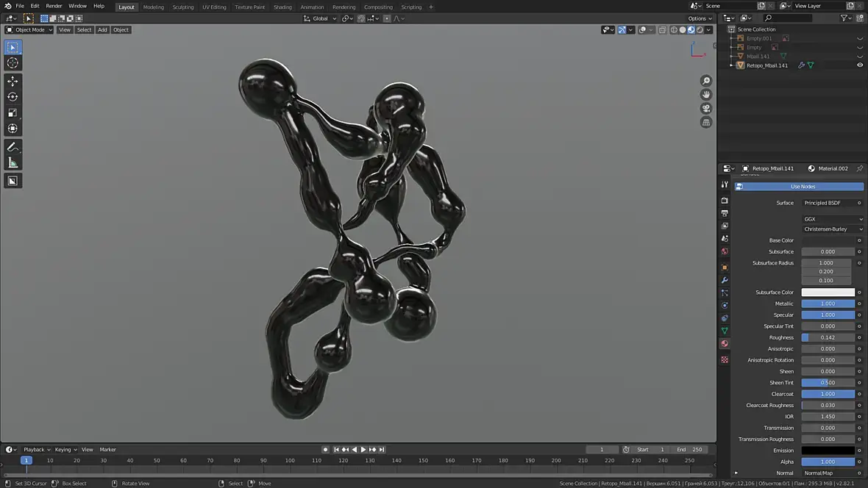Image resolution: width=868 pixels, height=488 pixels.
Task: Open the World properties tab
Action: [725, 251]
